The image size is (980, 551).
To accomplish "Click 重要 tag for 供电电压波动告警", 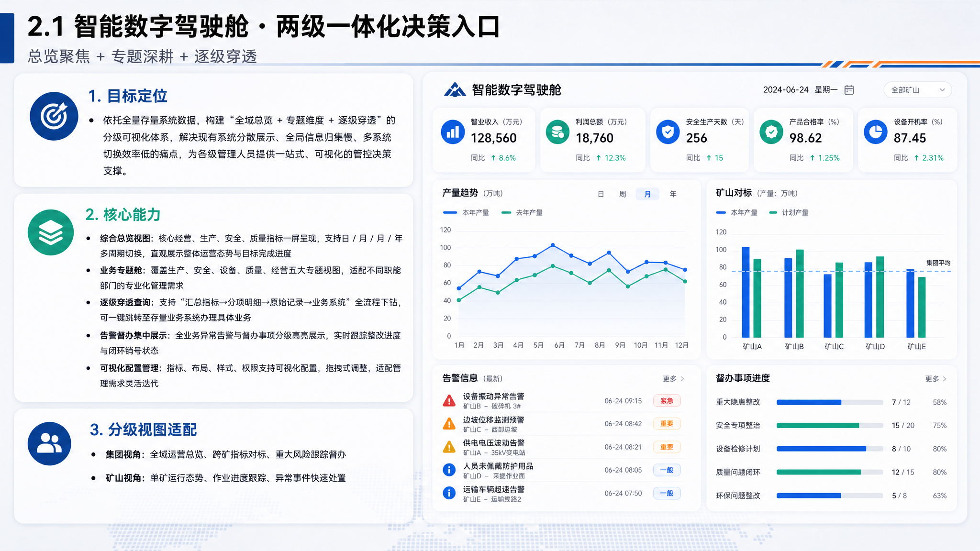I will coord(667,447).
